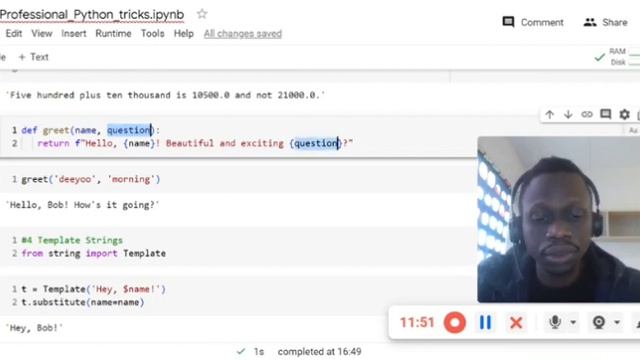Viewport: 640px width, 360px height.
Task: Click the 'Five hundred plus ten thousand' output
Action: click(165, 95)
